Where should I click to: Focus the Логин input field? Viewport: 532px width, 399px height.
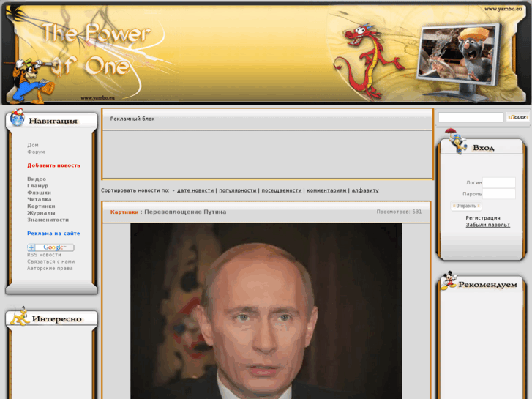[499, 183]
